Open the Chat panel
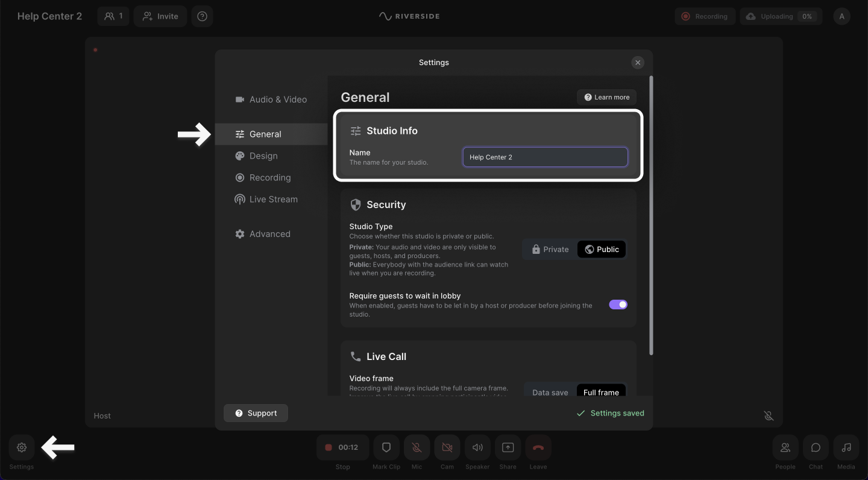 (x=816, y=447)
